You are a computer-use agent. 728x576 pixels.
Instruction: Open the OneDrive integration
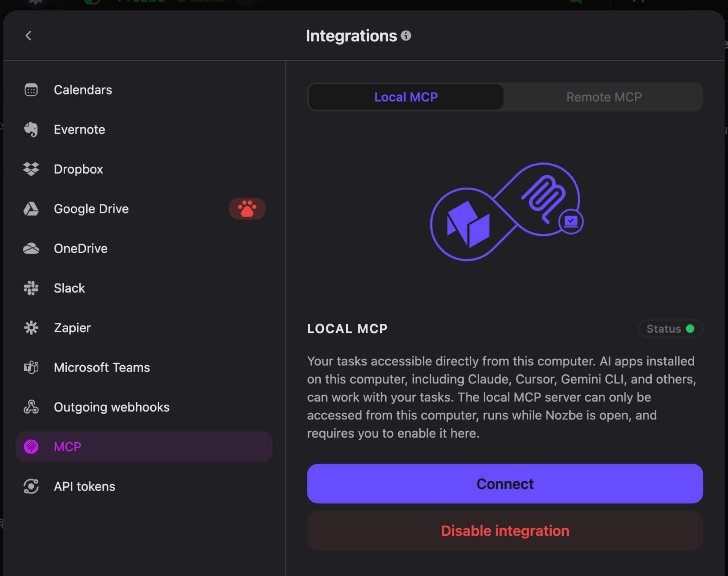144,249
